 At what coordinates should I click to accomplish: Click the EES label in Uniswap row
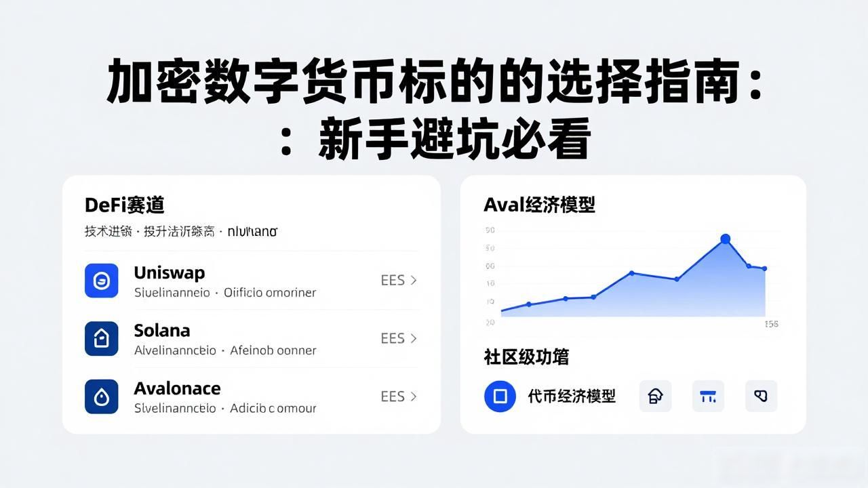tap(393, 281)
